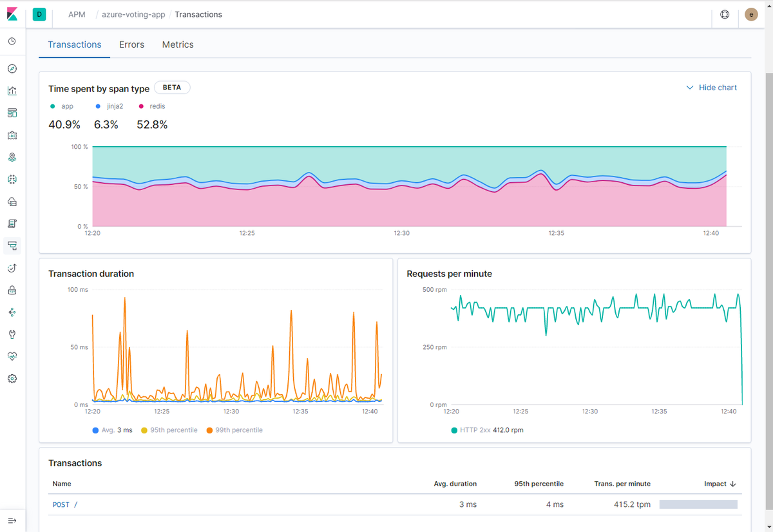773x532 pixels.
Task: Click the Transactions breadcrumb
Action: click(x=198, y=14)
